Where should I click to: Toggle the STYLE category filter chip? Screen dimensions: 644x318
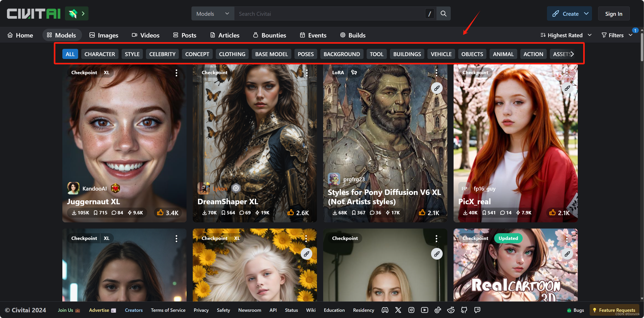132,54
